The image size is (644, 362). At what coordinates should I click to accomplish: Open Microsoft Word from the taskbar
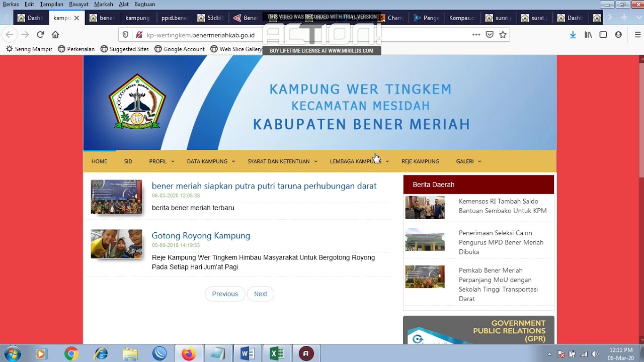coord(248,354)
